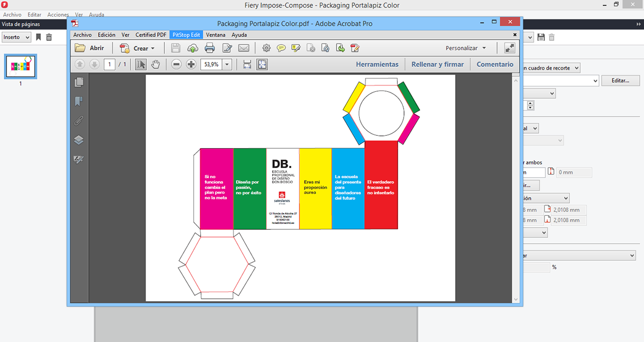Select the Hand pan tool

point(156,64)
